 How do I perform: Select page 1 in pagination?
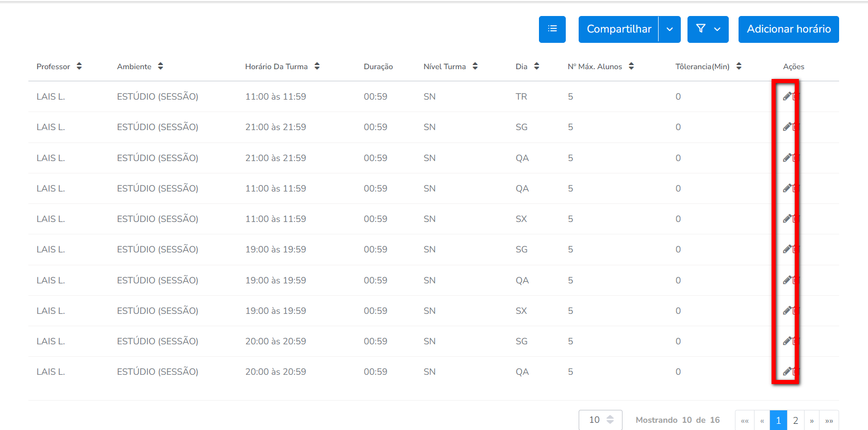coord(778,420)
